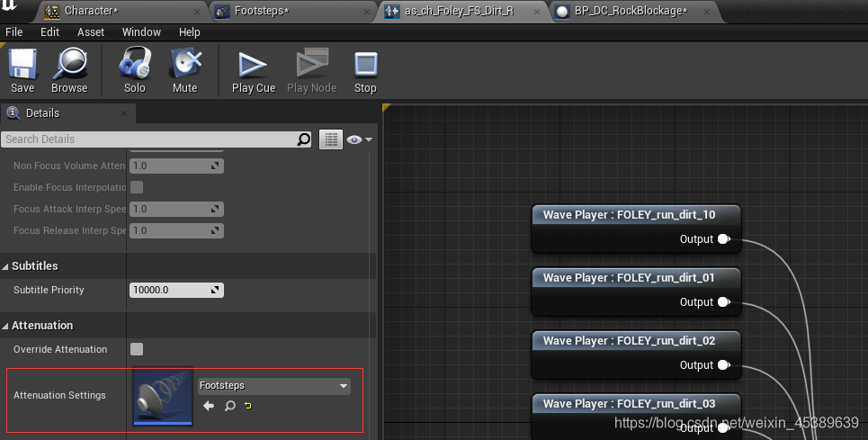Viewport: 868px width, 440px height.
Task: Open the Help menu
Action: 189,32
